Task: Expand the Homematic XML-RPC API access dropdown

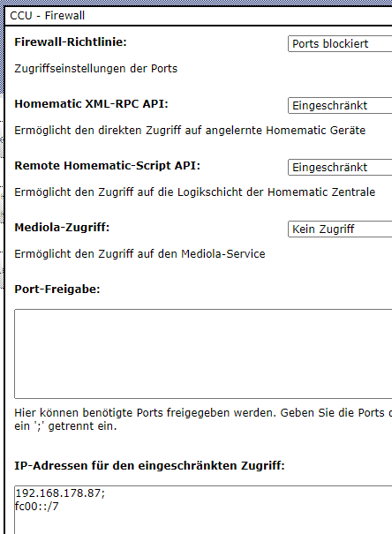Action: click(340, 106)
